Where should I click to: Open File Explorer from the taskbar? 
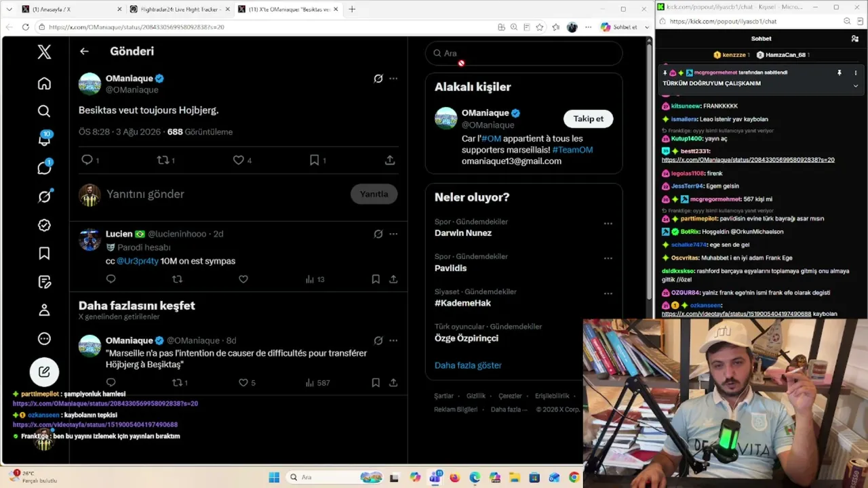click(515, 477)
